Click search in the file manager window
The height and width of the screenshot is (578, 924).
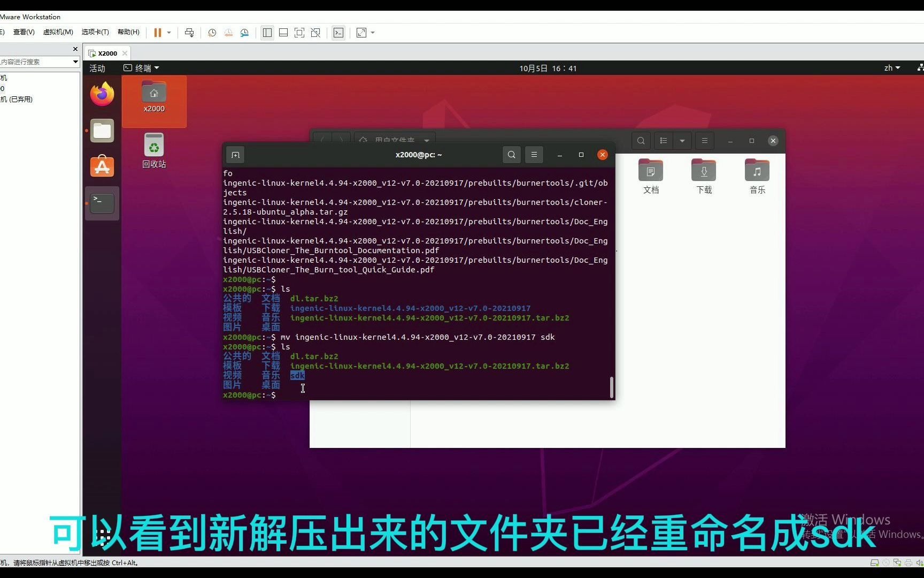click(641, 141)
